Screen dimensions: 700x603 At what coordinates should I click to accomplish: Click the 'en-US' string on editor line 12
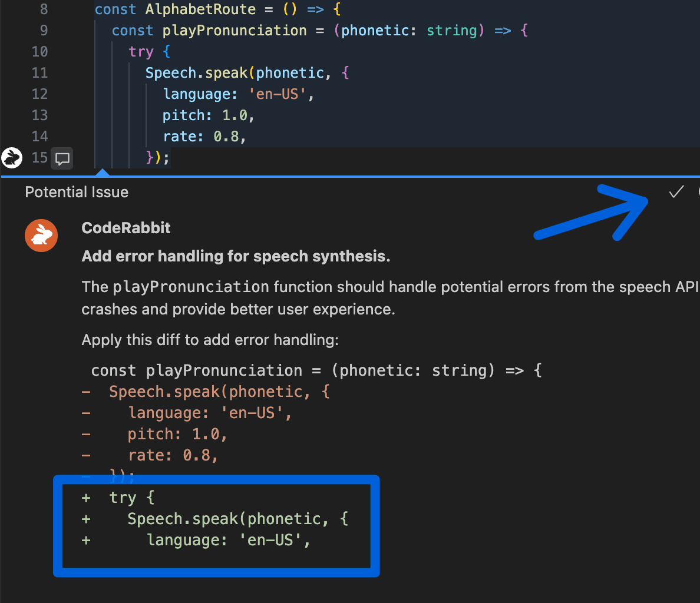tap(277, 94)
